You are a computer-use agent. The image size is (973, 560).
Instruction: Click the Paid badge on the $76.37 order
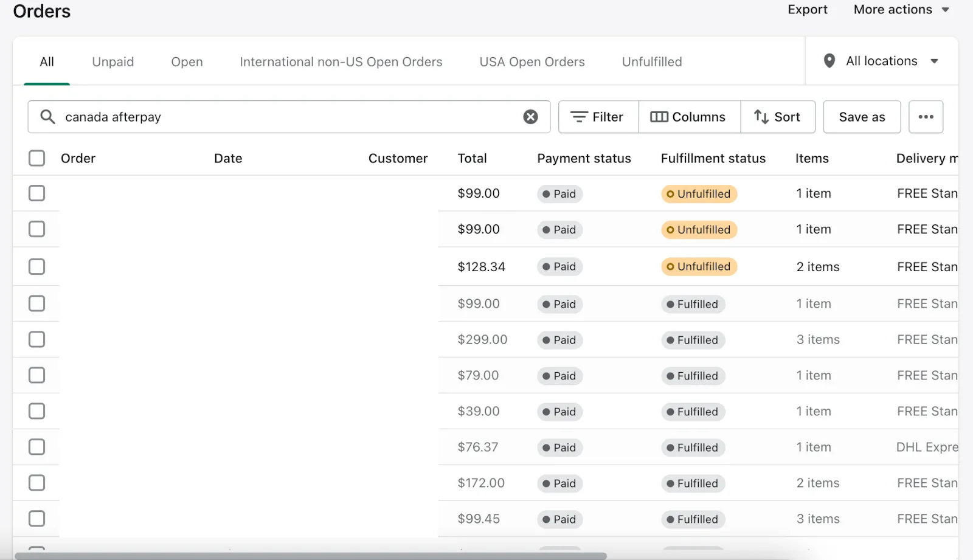[559, 448]
